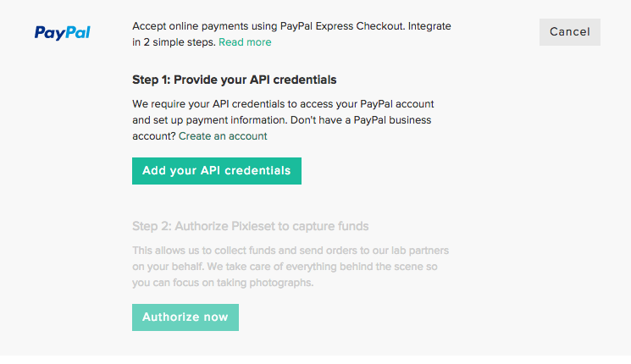Click 'Provide your API credentials' bold text
This screenshot has height=364, width=631.
(x=255, y=80)
